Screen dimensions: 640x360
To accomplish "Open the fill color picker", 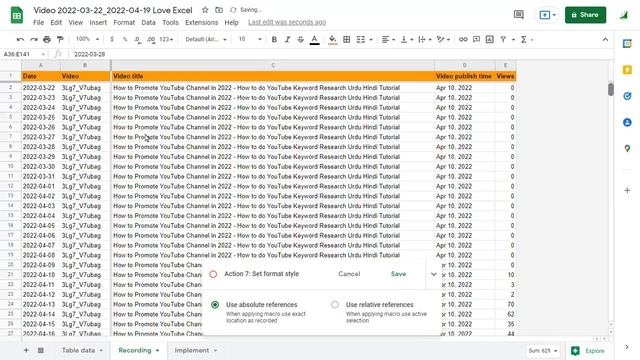I will [333, 40].
